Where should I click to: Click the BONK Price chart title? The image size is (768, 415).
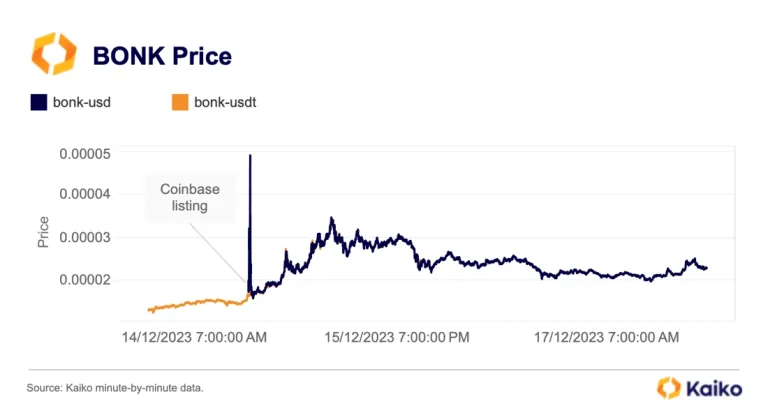pos(162,56)
